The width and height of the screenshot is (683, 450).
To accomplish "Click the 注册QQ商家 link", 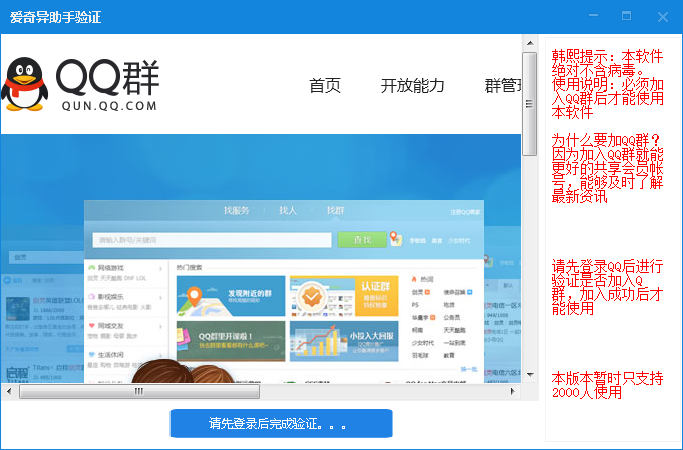I will pos(465,212).
